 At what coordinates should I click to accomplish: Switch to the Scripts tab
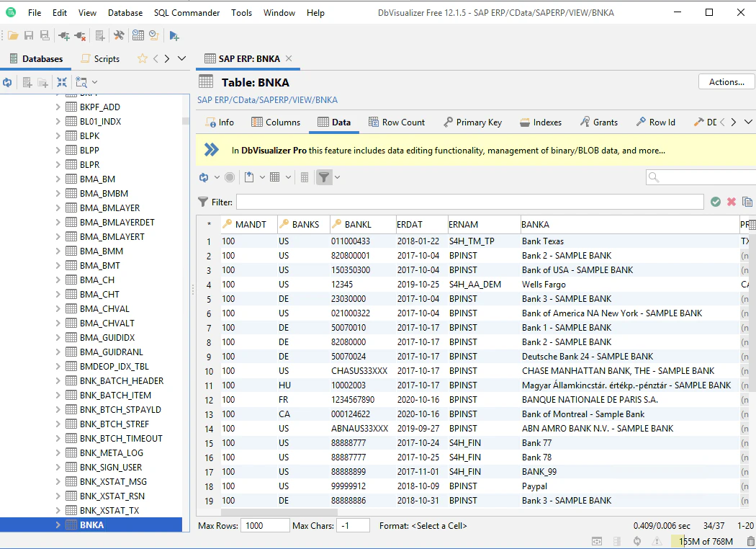pyautogui.click(x=100, y=58)
